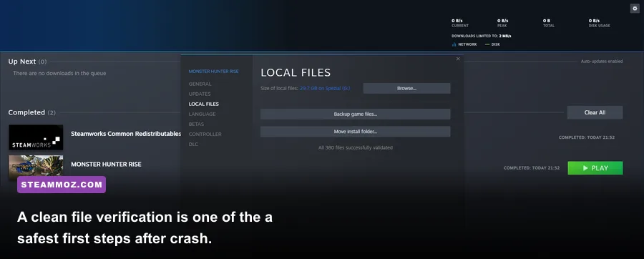This screenshot has width=644, height=259.
Task: Toggle the Network graph legend
Action: pos(464,44)
